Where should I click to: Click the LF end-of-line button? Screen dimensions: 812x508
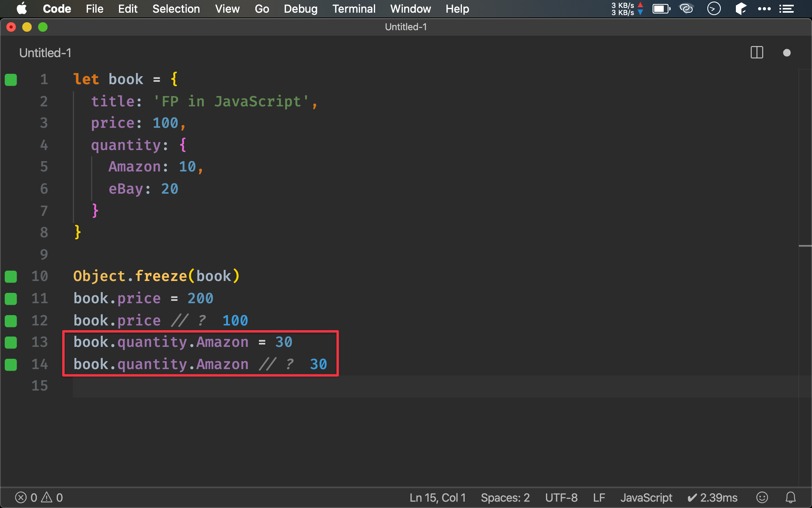pos(599,497)
